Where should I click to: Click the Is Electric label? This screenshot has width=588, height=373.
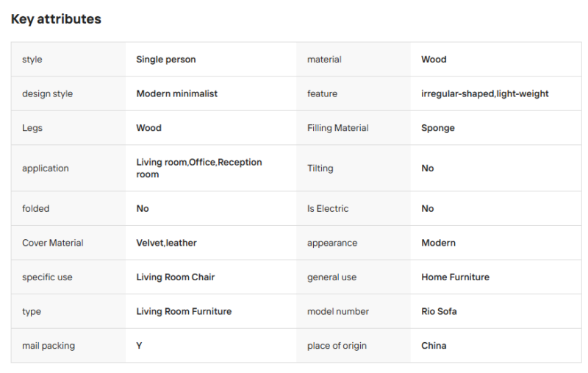click(328, 209)
